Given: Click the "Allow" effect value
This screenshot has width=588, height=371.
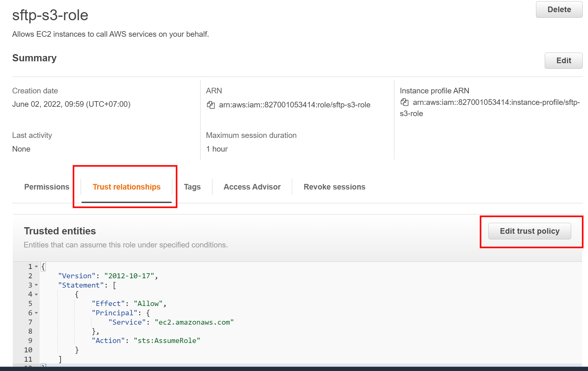Looking at the screenshot, I should (x=148, y=303).
